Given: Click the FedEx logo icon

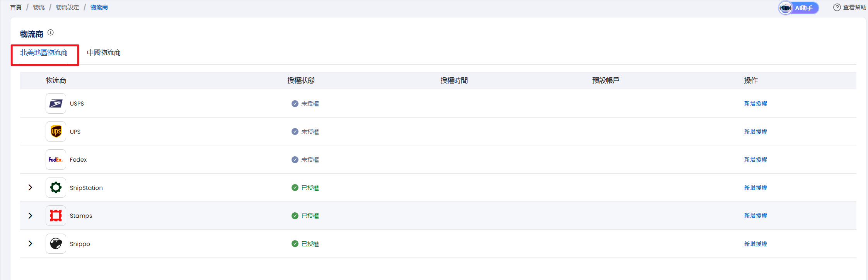Looking at the screenshot, I should (x=56, y=159).
